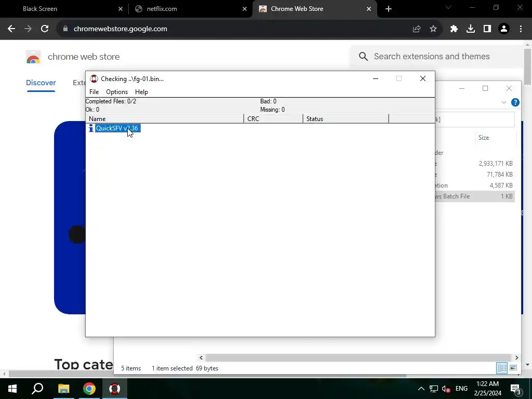This screenshot has width=532, height=399.
Task: Open the Options menu in QuickSFV
Action: (x=117, y=92)
